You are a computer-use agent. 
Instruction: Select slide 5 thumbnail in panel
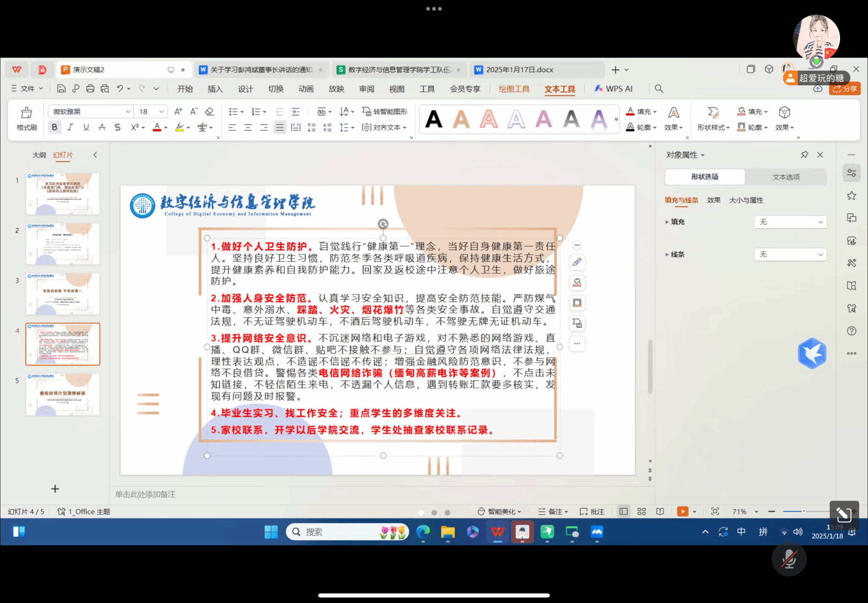coord(63,394)
